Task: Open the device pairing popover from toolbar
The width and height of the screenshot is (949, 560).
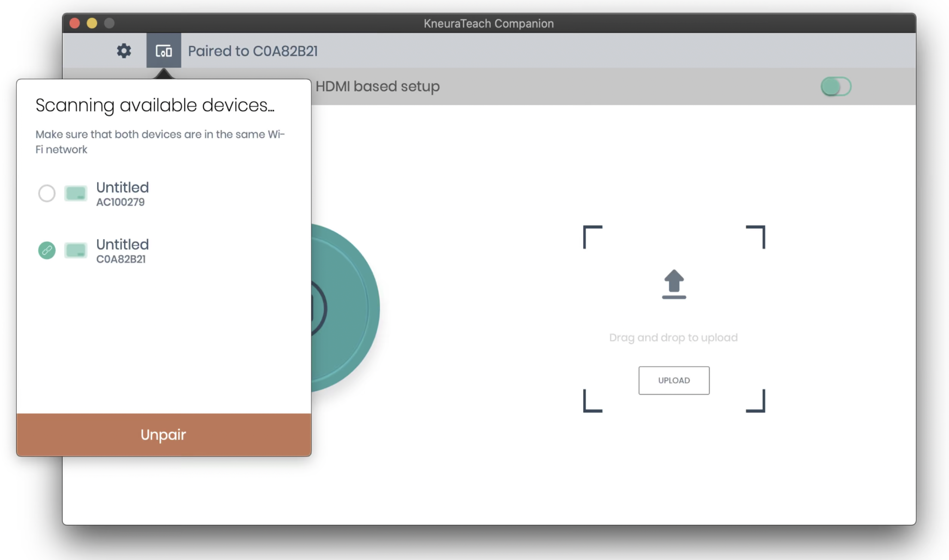Action: (164, 51)
